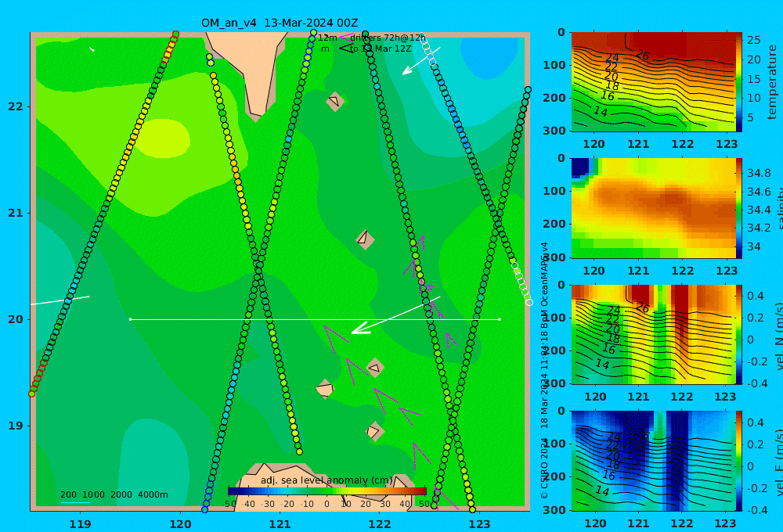
Task: Click the island marker just north of 20.5N
Action: pyautogui.click(x=365, y=239)
